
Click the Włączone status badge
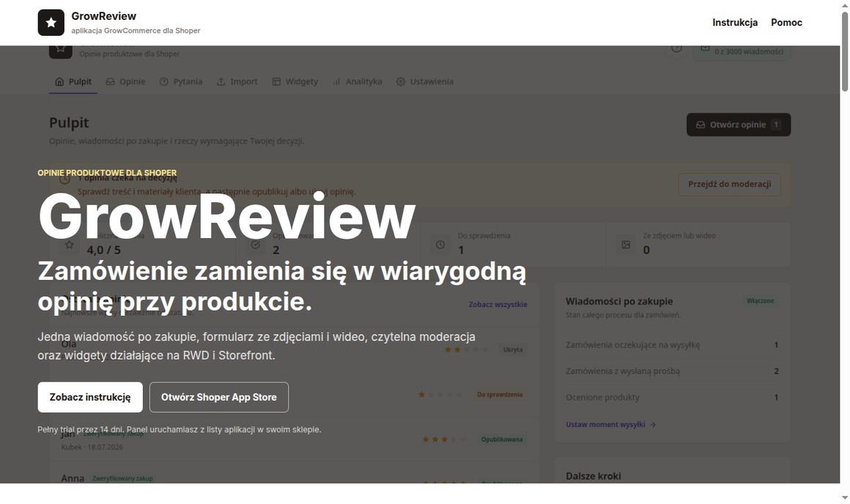(760, 301)
